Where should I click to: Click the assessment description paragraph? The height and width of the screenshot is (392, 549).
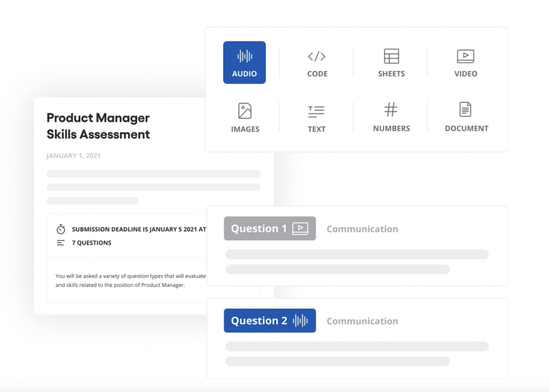point(131,280)
